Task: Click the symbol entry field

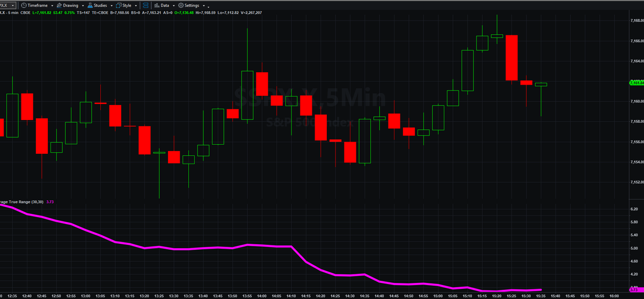Action: 4,5
